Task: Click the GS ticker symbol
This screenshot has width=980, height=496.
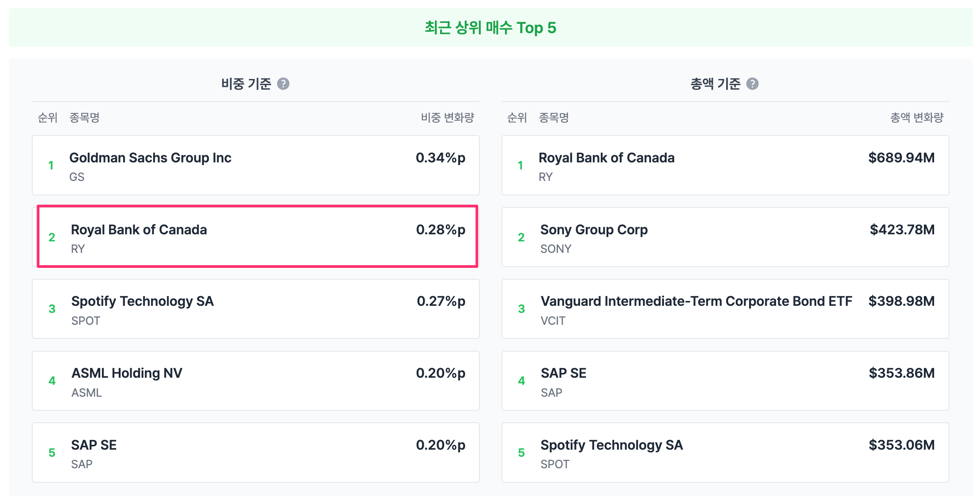Action: tap(77, 177)
